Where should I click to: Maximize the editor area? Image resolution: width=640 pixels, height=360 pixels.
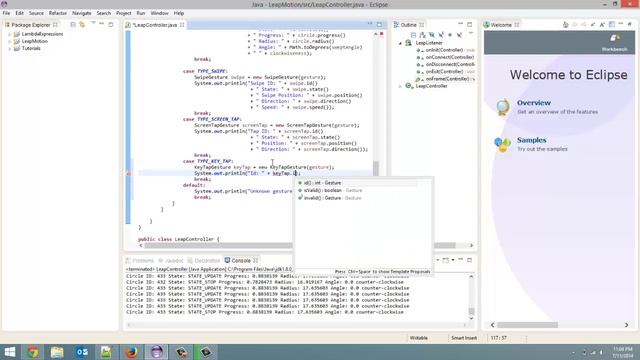[379, 24]
